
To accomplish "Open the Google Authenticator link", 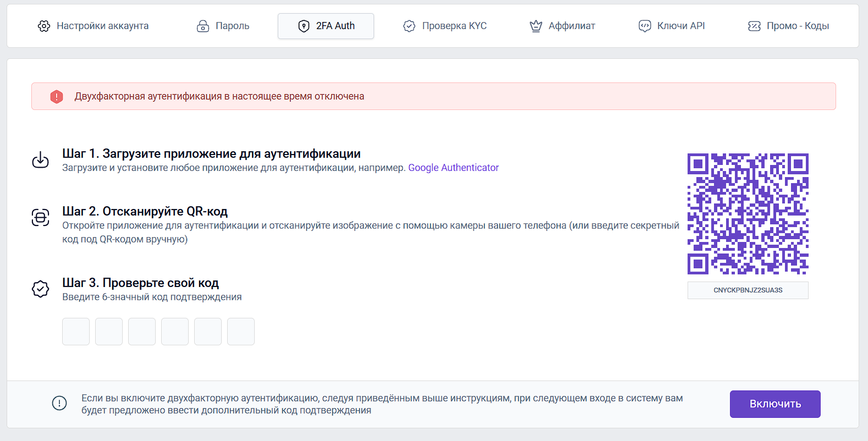I will coord(453,168).
